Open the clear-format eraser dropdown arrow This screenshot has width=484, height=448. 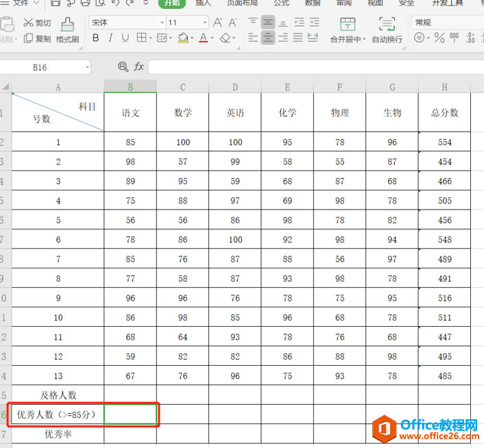tap(234, 38)
